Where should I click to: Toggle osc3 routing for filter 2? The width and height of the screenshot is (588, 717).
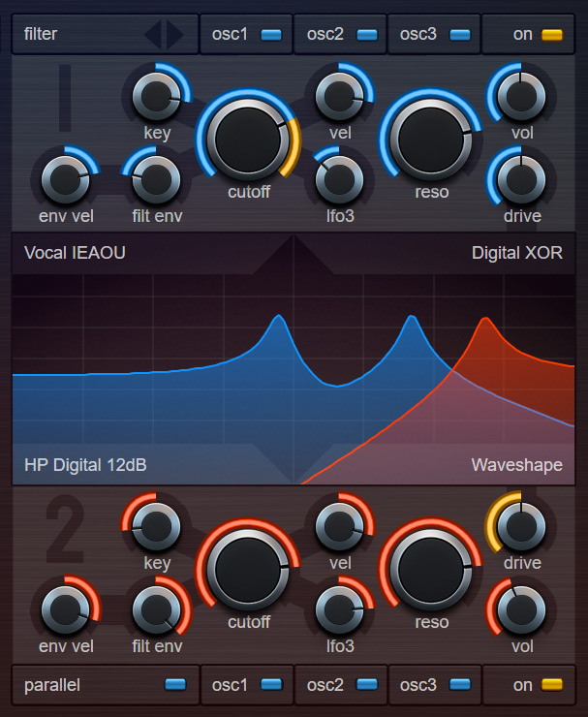(x=460, y=685)
